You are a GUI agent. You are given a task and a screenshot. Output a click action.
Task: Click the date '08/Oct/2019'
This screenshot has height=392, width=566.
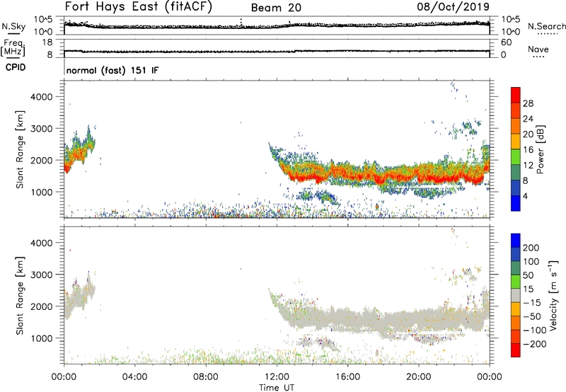(x=453, y=7)
